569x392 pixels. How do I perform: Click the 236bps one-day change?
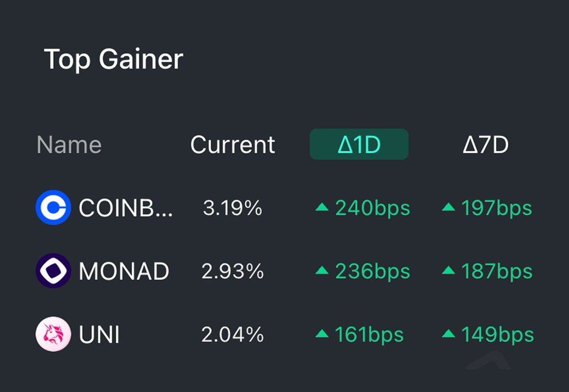(363, 271)
